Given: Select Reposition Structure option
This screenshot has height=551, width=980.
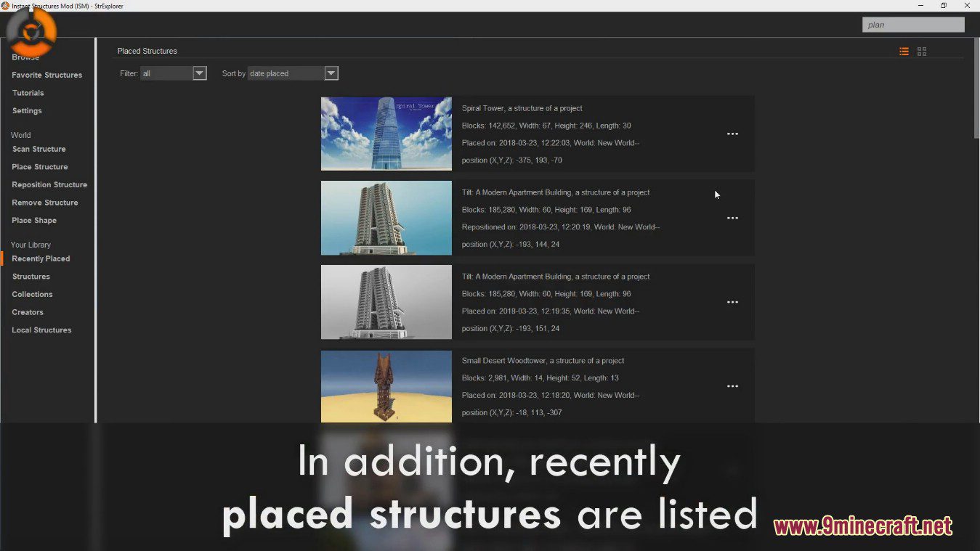Looking at the screenshot, I should (49, 185).
